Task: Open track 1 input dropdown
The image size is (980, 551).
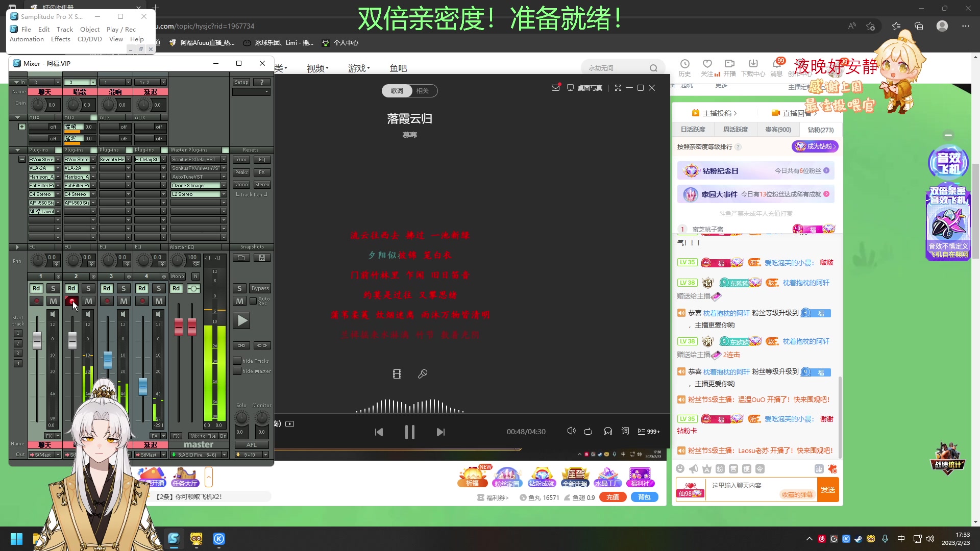Action: 58,82
